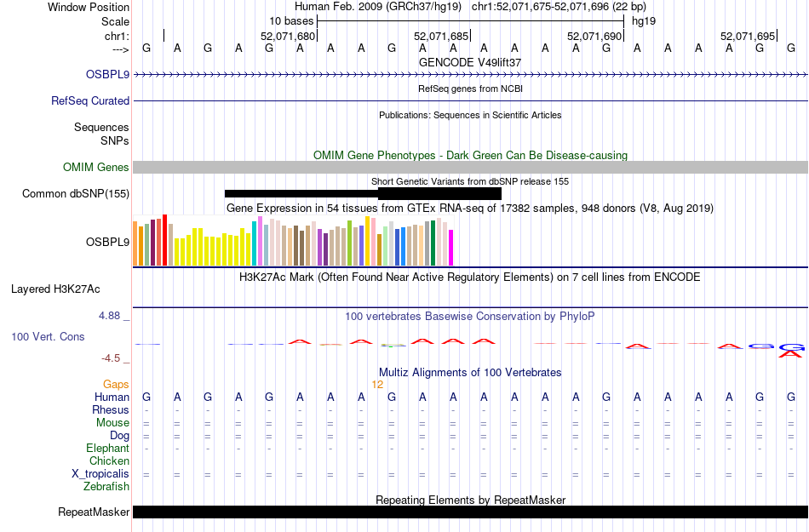Select the Sequences track label
The height and width of the screenshot is (532, 809).
[101, 127]
